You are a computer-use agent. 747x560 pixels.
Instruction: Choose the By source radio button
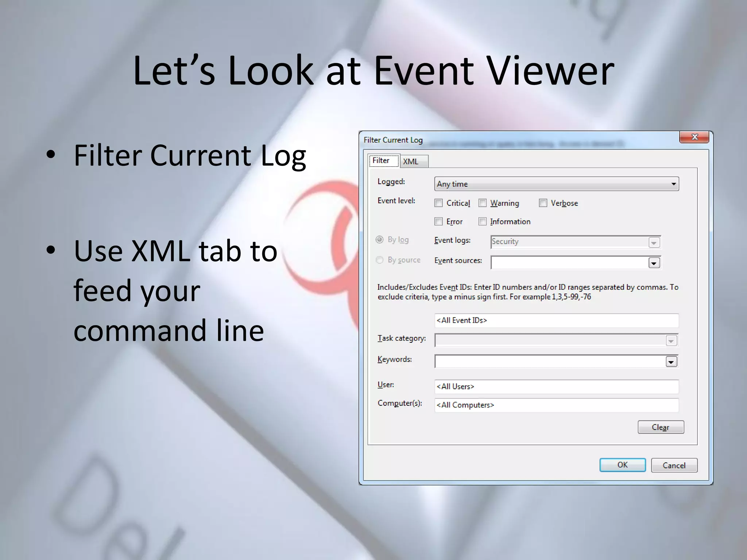pyautogui.click(x=380, y=260)
